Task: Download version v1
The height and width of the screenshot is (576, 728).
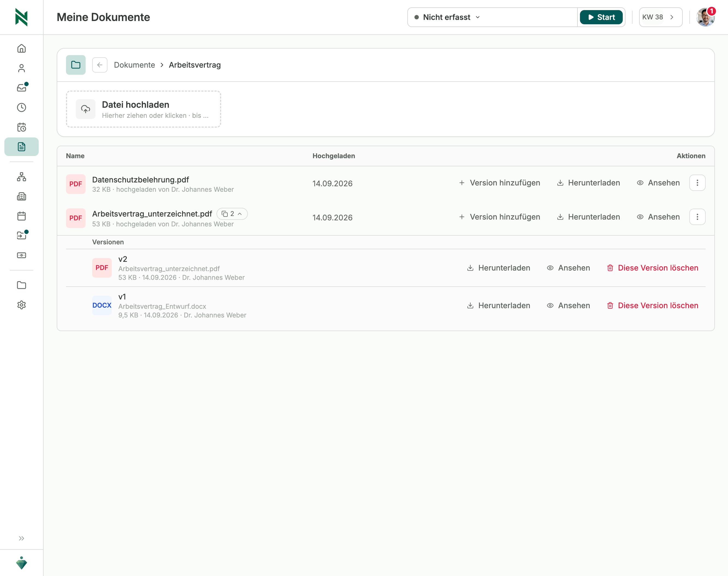Action: point(499,305)
